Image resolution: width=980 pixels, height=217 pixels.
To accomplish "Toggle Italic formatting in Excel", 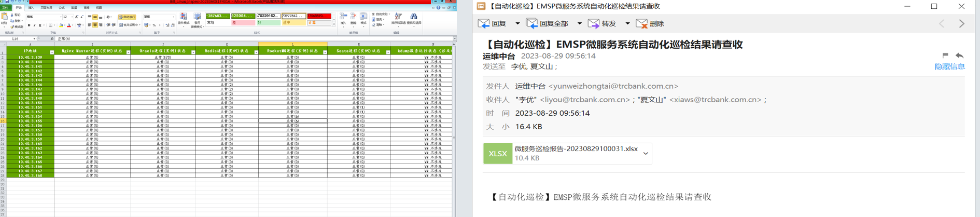I will pyautogui.click(x=34, y=25).
